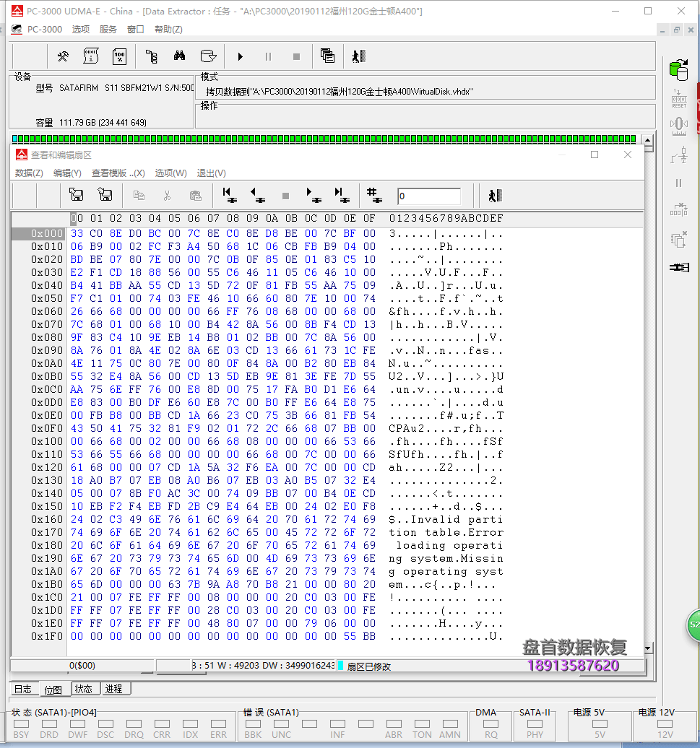Switch to the 状态 tab

[x=84, y=689]
